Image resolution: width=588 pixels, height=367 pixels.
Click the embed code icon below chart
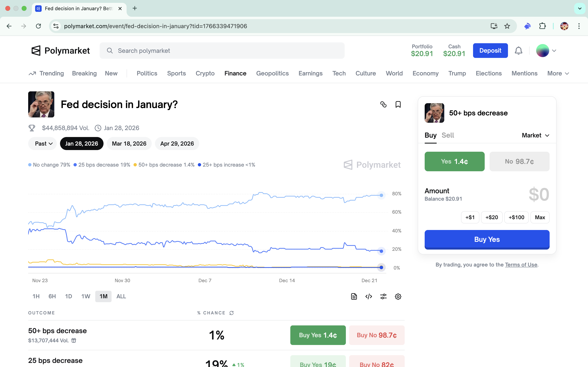coord(369,296)
